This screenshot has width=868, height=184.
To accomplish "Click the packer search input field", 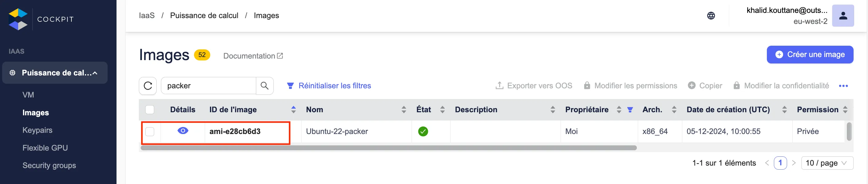I will (209, 86).
